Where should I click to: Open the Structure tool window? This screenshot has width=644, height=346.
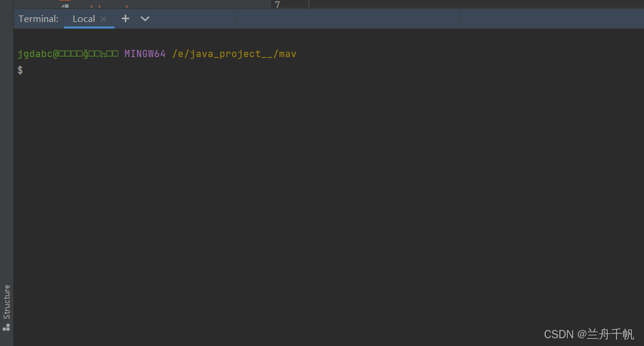coord(7,307)
